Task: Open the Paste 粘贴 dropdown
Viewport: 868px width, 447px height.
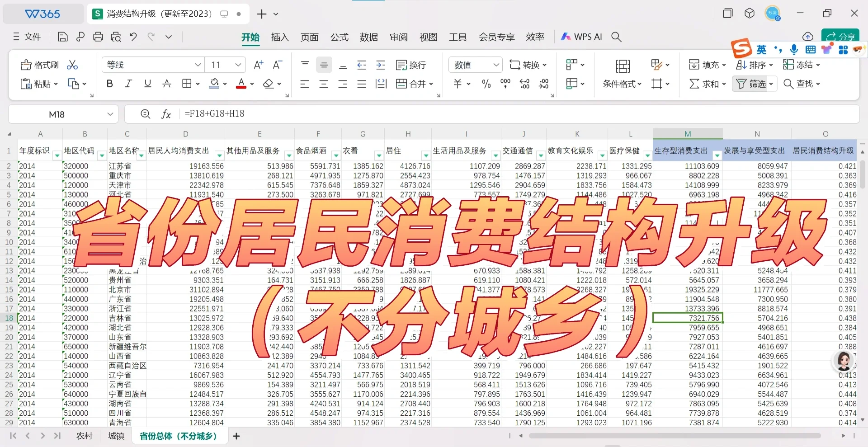Action: click(x=56, y=84)
